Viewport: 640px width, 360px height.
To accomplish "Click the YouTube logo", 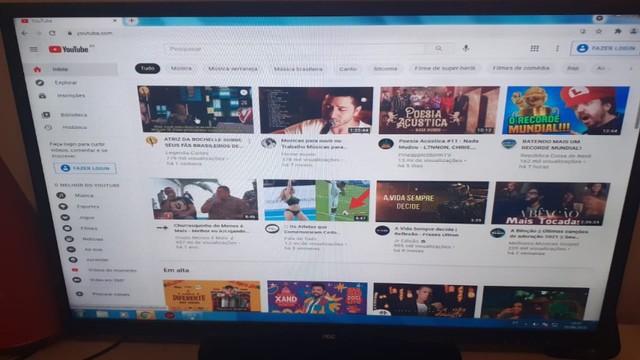I will coord(69,49).
